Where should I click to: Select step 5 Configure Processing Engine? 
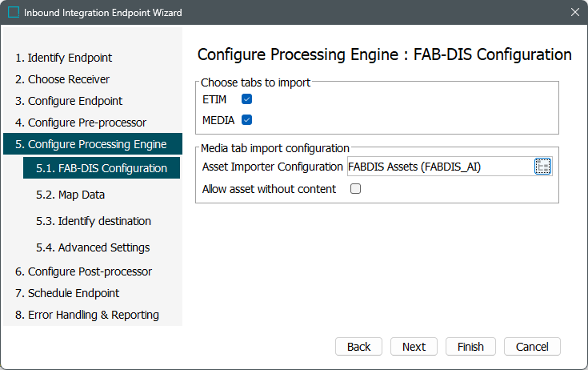(90, 144)
